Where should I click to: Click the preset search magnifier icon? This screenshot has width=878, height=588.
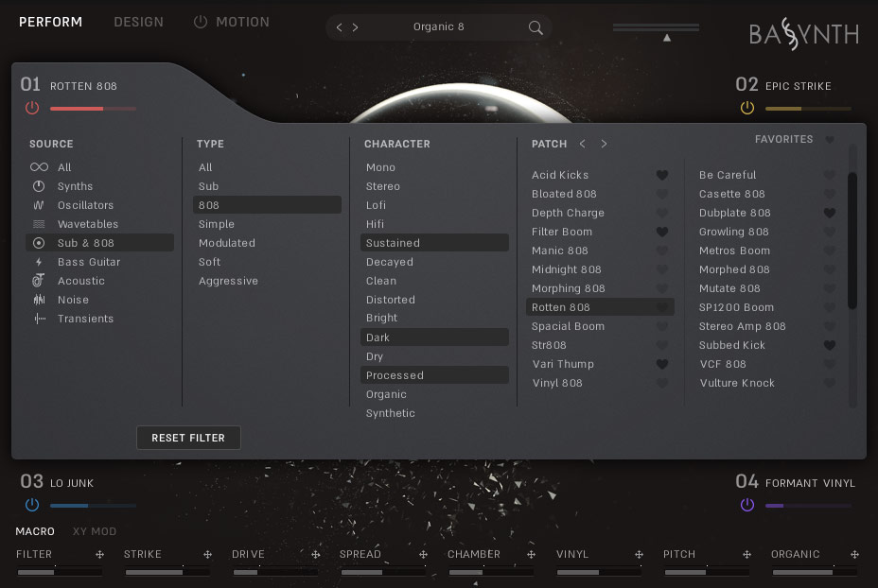coord(536,27)
